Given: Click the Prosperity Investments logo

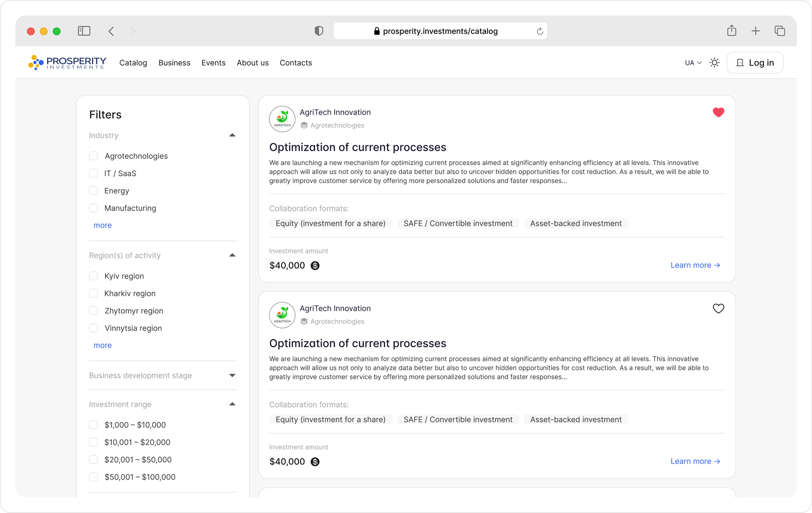Looking at the screenshot, I should [67, 62].
